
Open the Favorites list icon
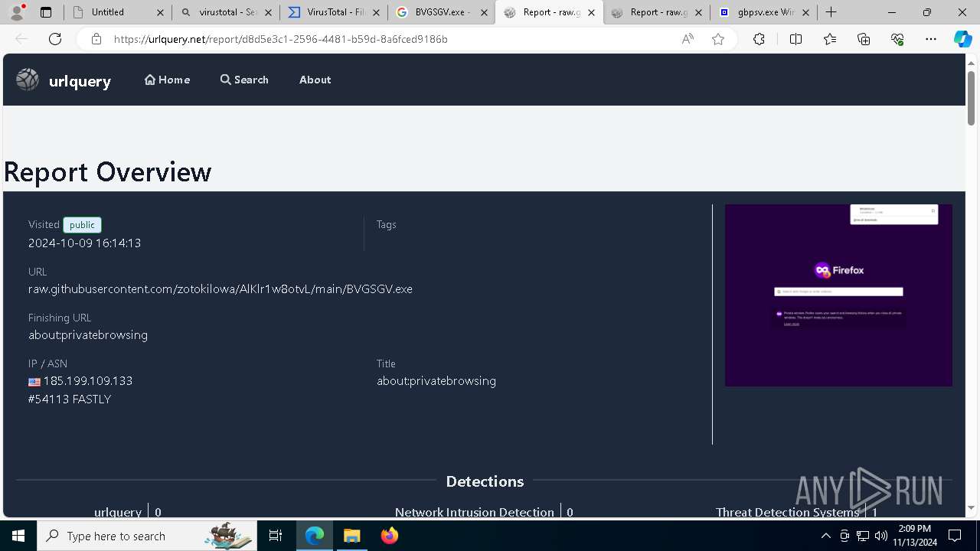[x=830, y=39]
